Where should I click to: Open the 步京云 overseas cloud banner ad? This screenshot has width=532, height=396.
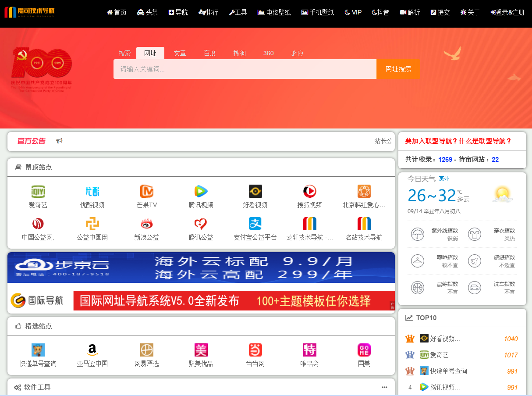pyautogui.click(x=201, y=268)
